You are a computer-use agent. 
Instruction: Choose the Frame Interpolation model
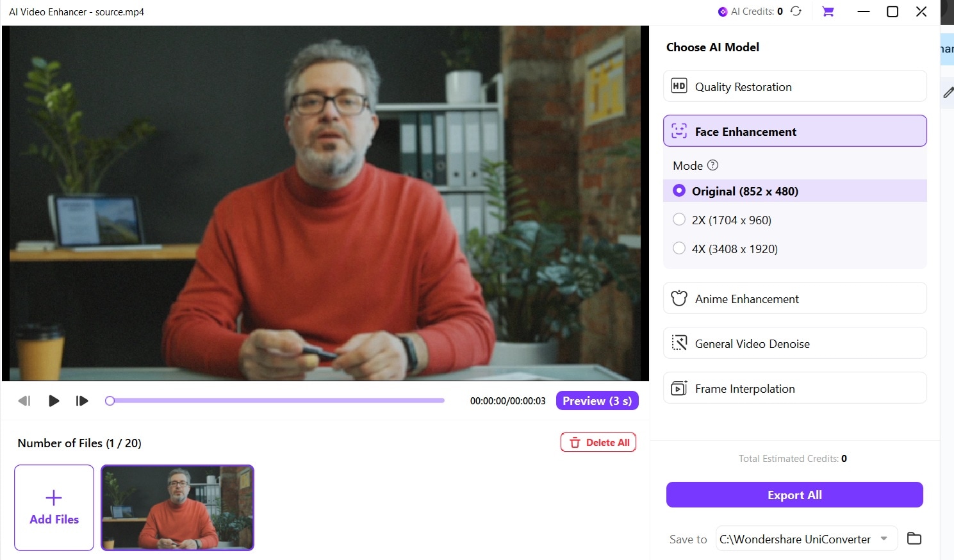[x=795, y=388]
